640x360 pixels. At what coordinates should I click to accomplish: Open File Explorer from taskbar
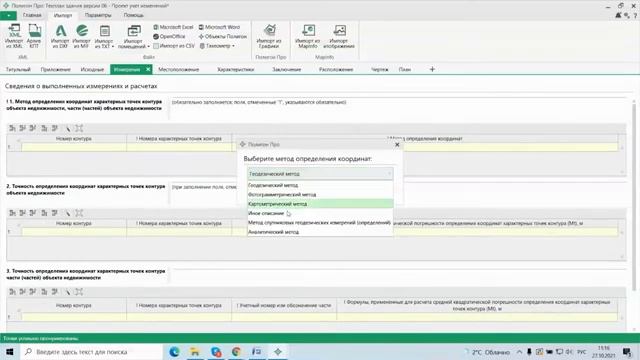195,351
